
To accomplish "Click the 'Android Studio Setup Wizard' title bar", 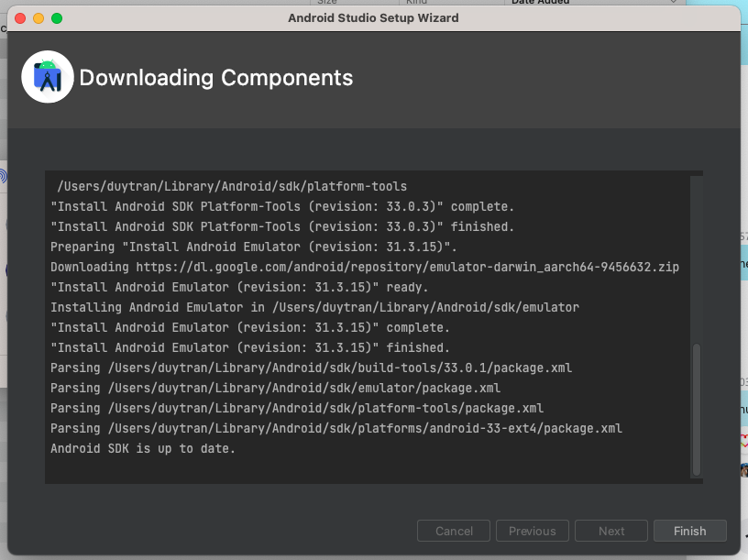I will (x=374, y=17).
